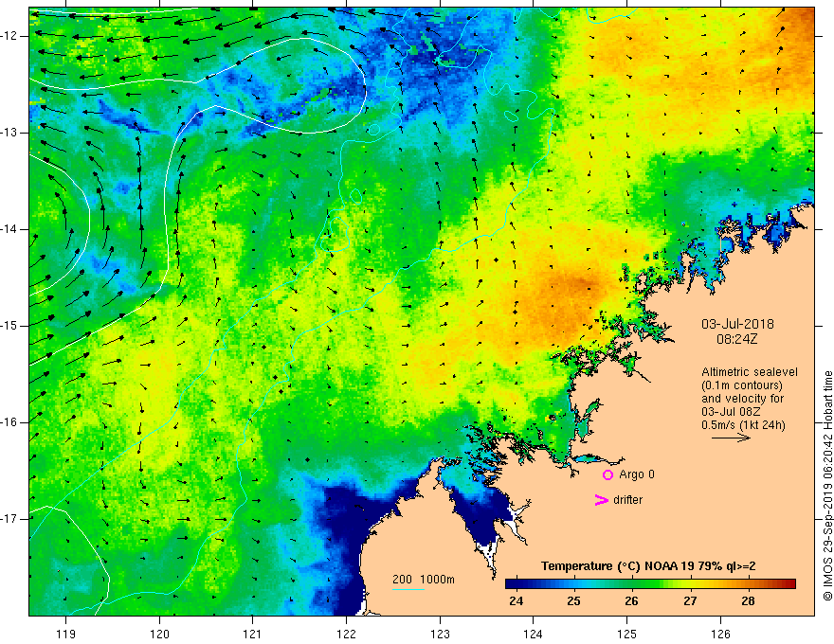
Task: Click latitude axis label -12
Action: 9,36
